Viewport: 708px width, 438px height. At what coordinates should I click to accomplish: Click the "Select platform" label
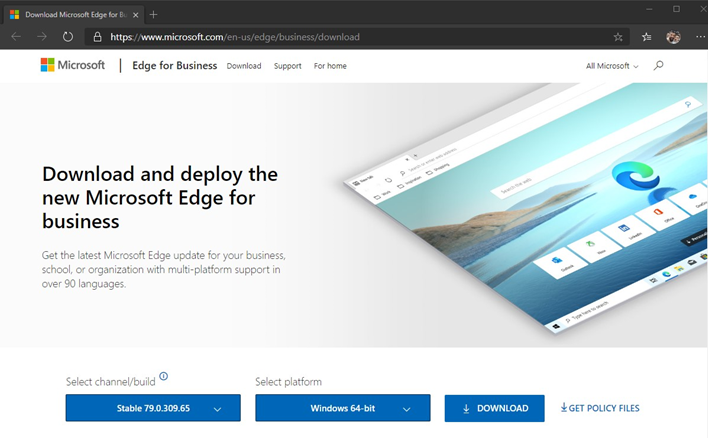click(x=289, y=382)
